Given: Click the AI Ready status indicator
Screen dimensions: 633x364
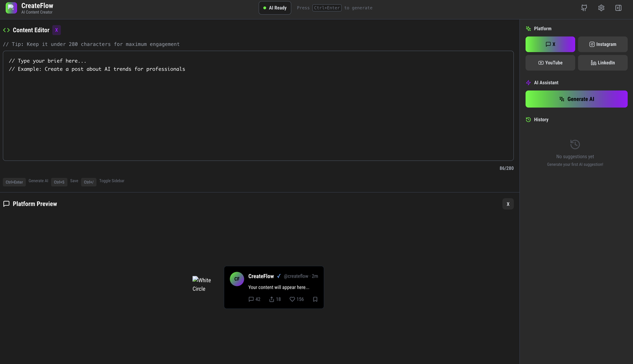Looking at the screenshot, I should coord(275,8).
